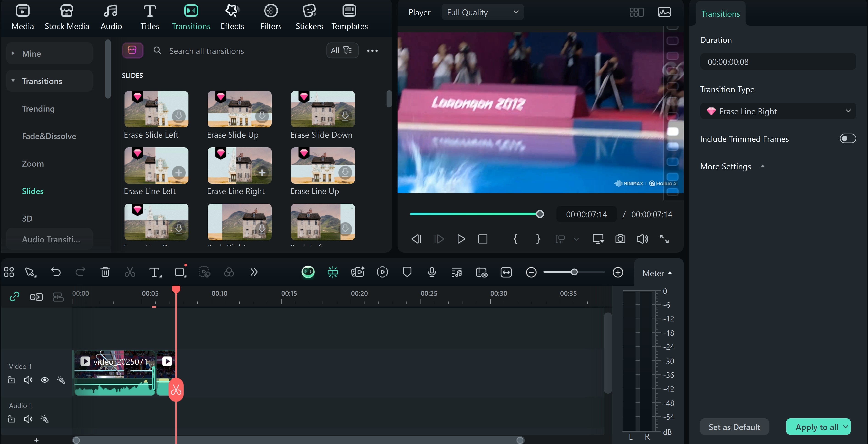Select the Erase Line Up thumbnail

[323, 166]
